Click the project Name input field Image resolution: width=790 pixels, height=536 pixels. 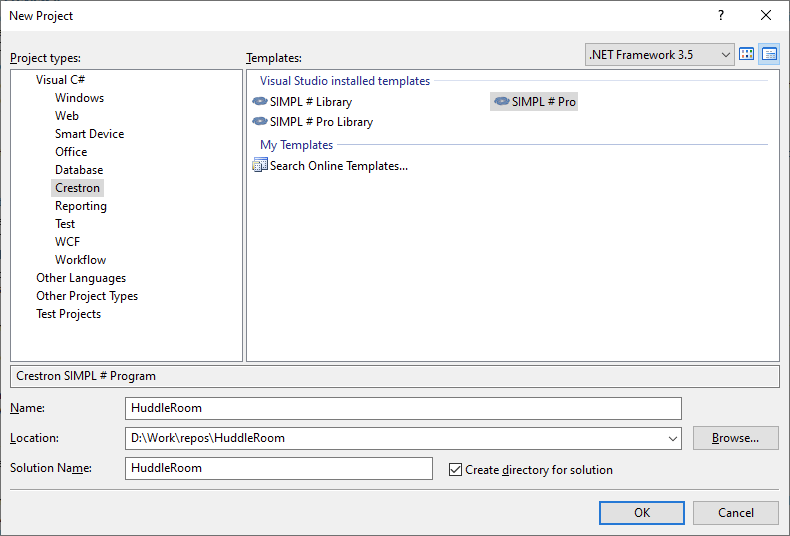click(403, 408)
